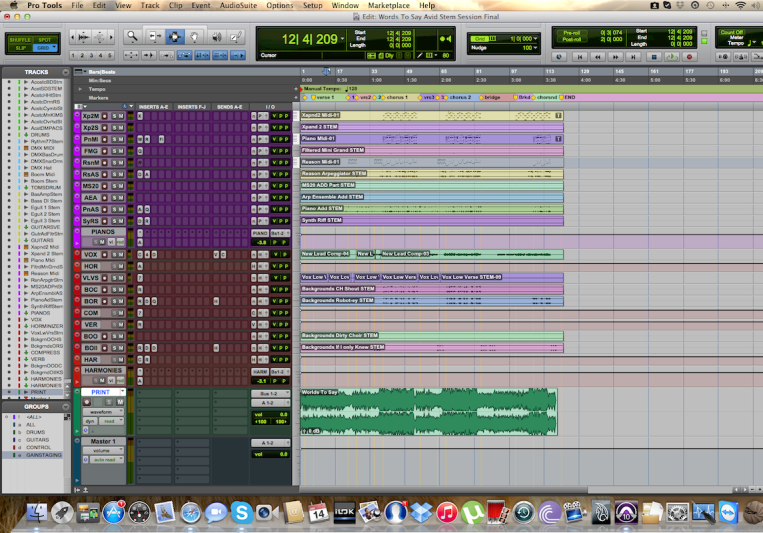Open Nudge value dropdown
Image resolution: width=763 pixels, height=533 pixels.
[x=536, y=48]
